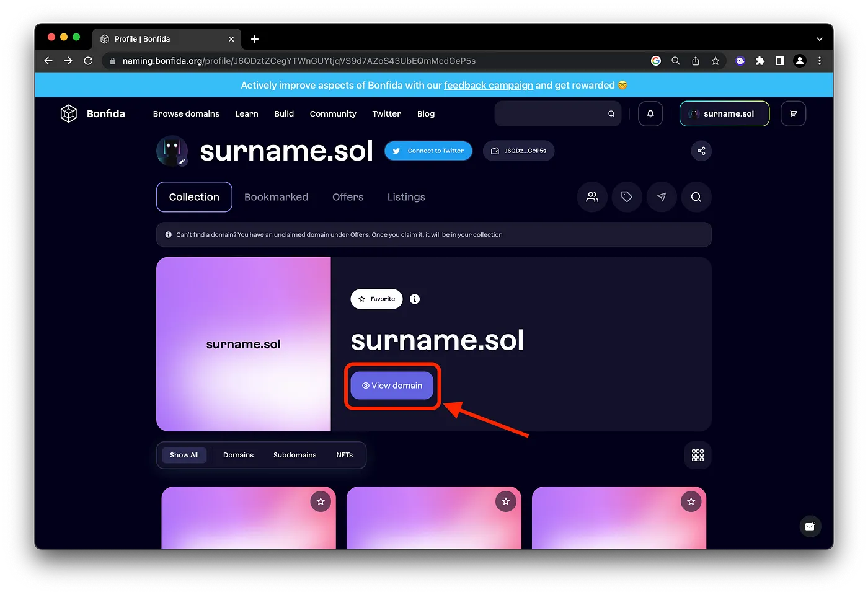Click the magnifier icon beside Listings
The image size is (868, 595).
[x=696, y=197]
